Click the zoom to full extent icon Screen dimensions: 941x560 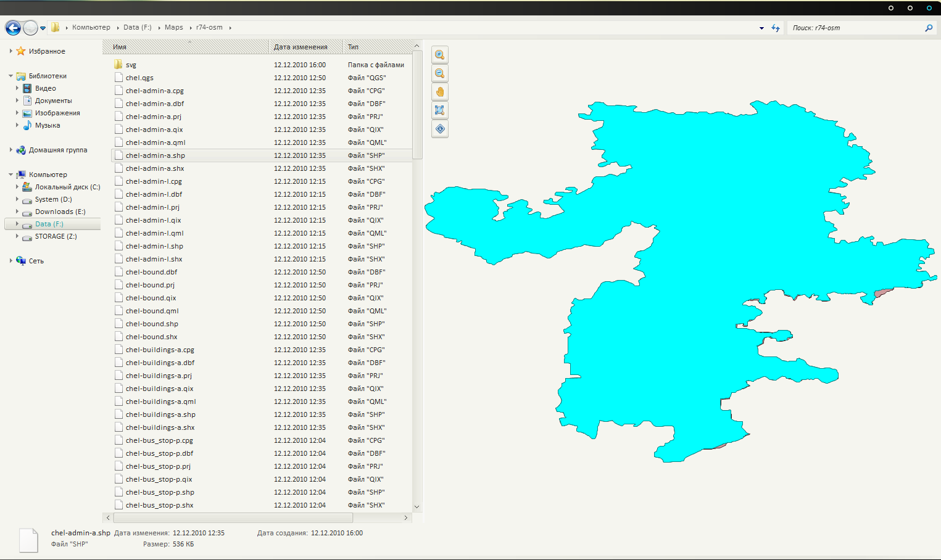point(439,110)
